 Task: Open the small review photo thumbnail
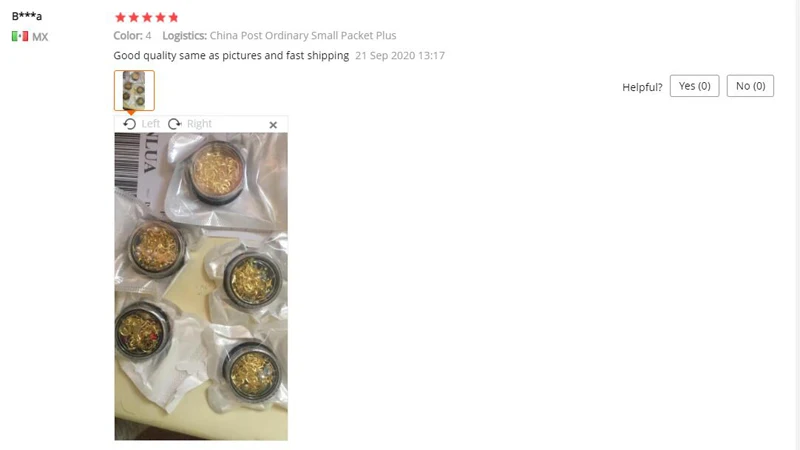point(134,90)
